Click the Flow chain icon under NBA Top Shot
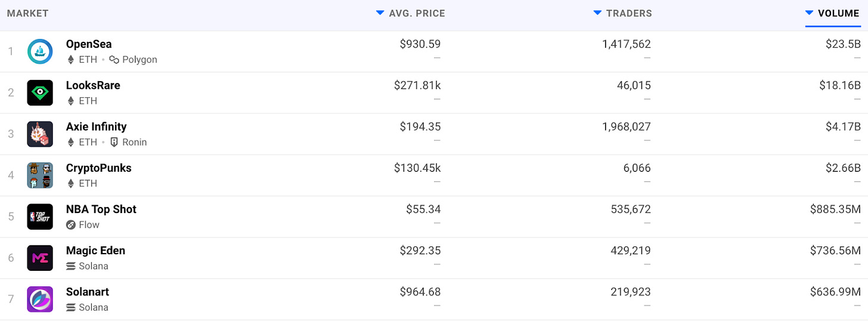The image size is (868, 321). click(x=71, y=225)
